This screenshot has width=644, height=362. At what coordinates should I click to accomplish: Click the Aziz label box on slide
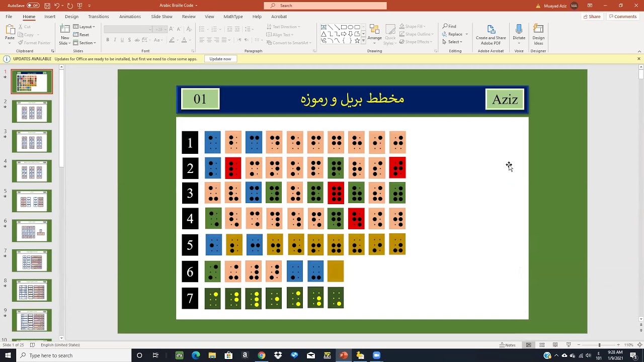(x=505, y=99)
